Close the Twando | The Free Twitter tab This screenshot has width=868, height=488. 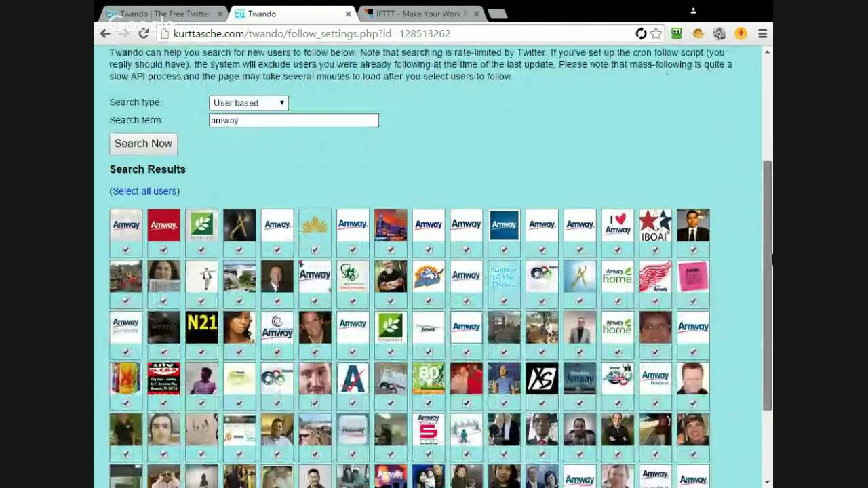coord(220,14)
